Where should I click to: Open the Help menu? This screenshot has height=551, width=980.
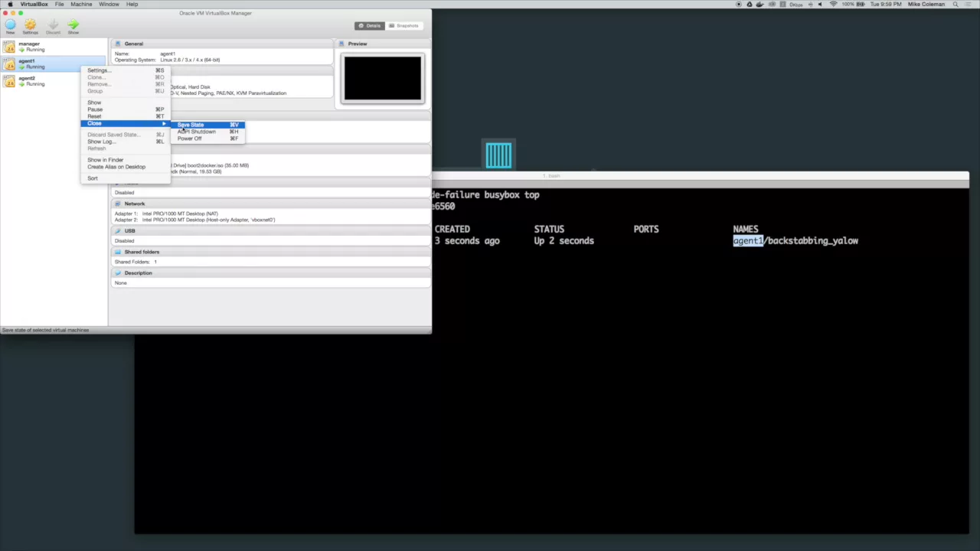point(132,4)
